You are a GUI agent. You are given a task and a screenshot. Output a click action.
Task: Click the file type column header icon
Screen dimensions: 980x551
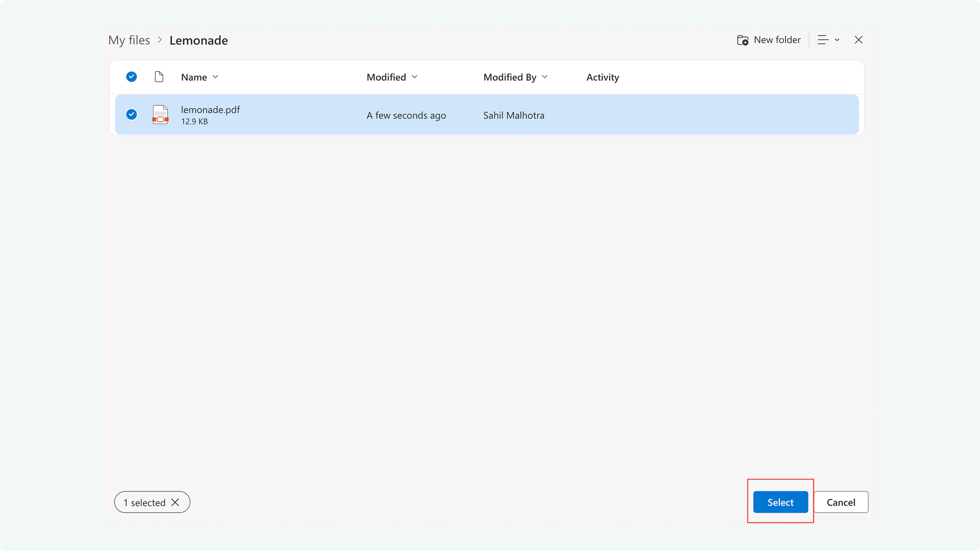tap(159, 77)
